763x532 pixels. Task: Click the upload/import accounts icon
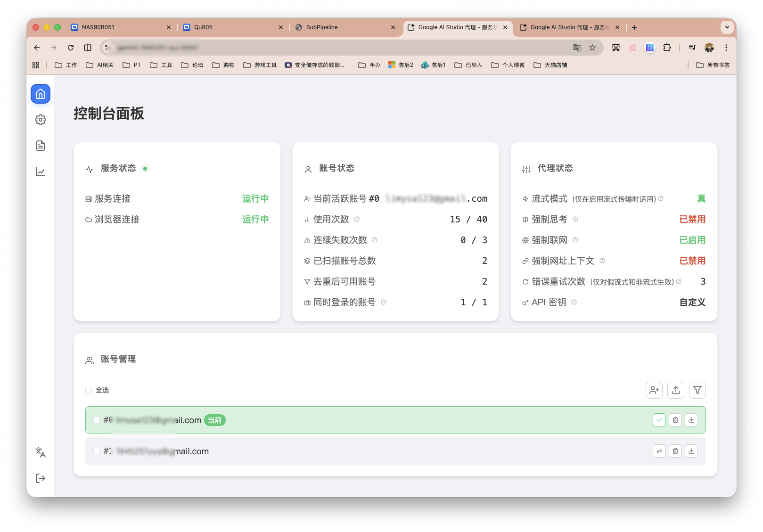675,390
